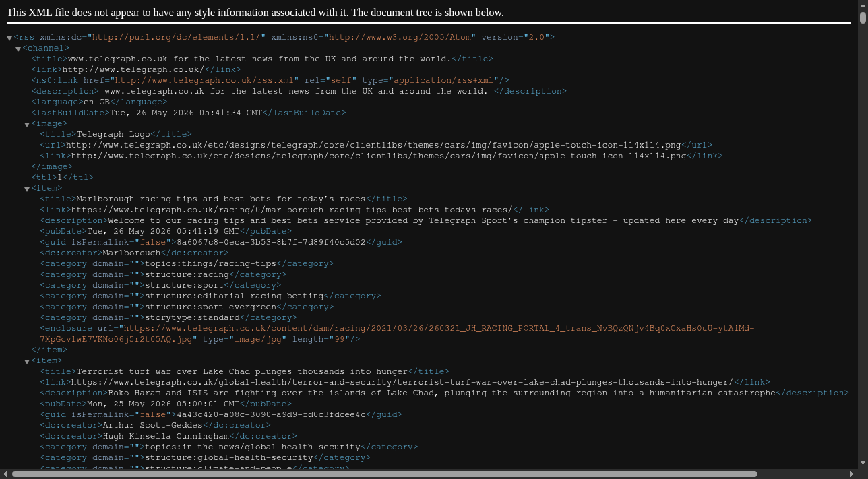
Task: Click the application/rss+xml type value
Action: [x=443, y=80]
